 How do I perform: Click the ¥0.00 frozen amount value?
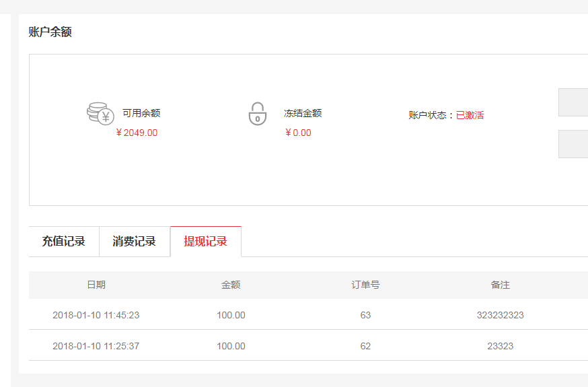tap(298, 133)
